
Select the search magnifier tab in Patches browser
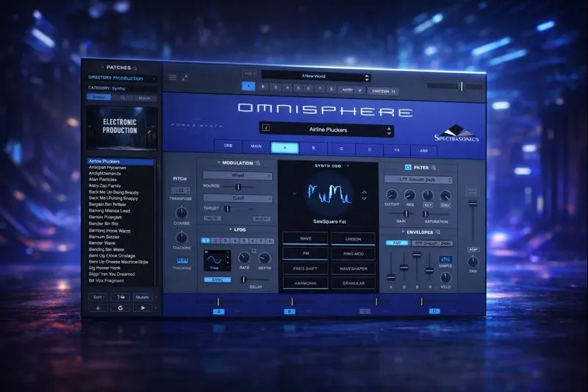pos(123,98)
